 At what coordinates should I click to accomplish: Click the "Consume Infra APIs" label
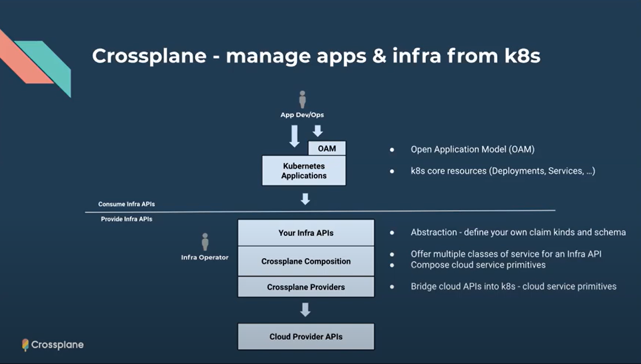(x=127, y=204)
